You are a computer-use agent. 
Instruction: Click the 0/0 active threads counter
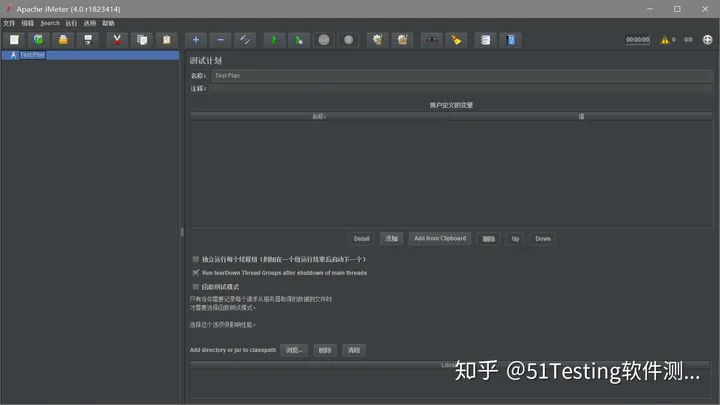tap(688, 40)
